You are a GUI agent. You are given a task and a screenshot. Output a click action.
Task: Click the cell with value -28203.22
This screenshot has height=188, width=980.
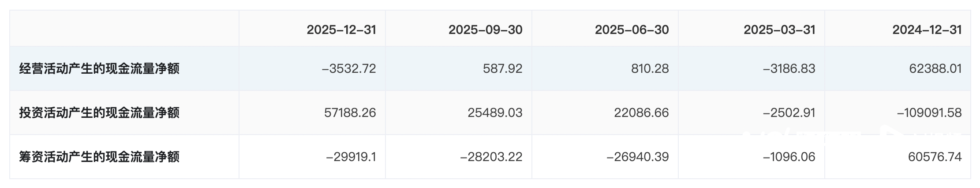tap(491, 157)
